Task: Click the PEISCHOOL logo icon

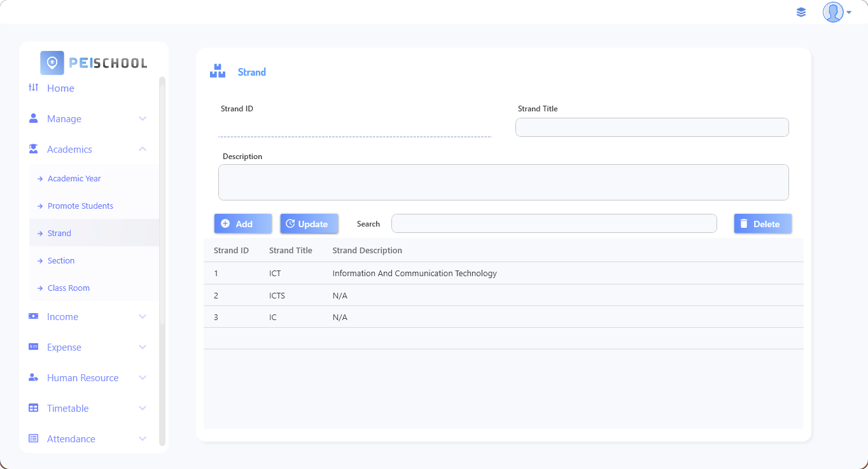Action: click(52, 63)
